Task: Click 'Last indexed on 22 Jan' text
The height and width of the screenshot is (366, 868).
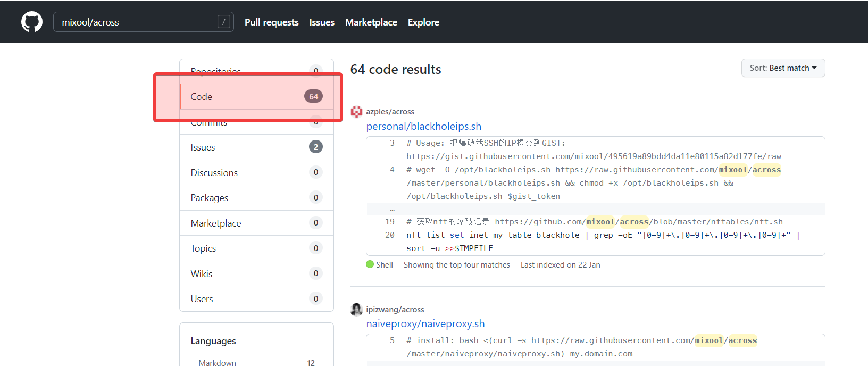Action: [x=561, y=265]
